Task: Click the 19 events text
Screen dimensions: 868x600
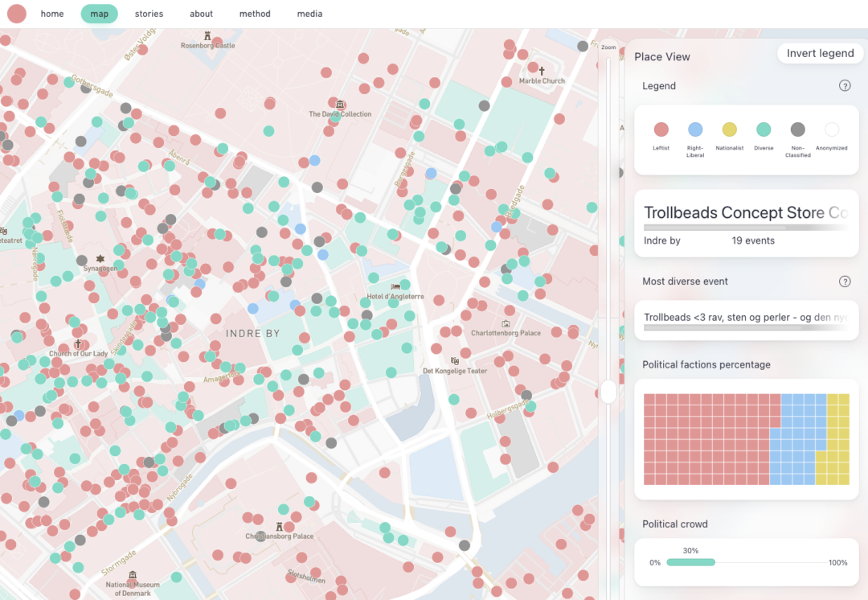Action: (753, 240)
